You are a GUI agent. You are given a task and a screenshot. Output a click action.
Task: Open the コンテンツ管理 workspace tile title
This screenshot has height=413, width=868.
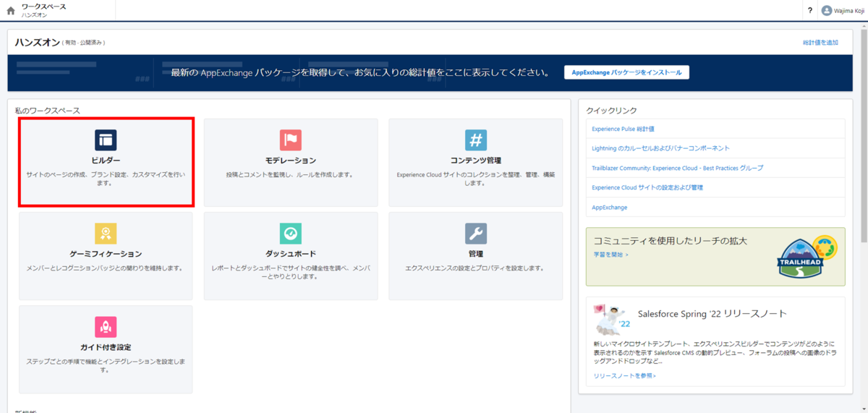point(476,161)
